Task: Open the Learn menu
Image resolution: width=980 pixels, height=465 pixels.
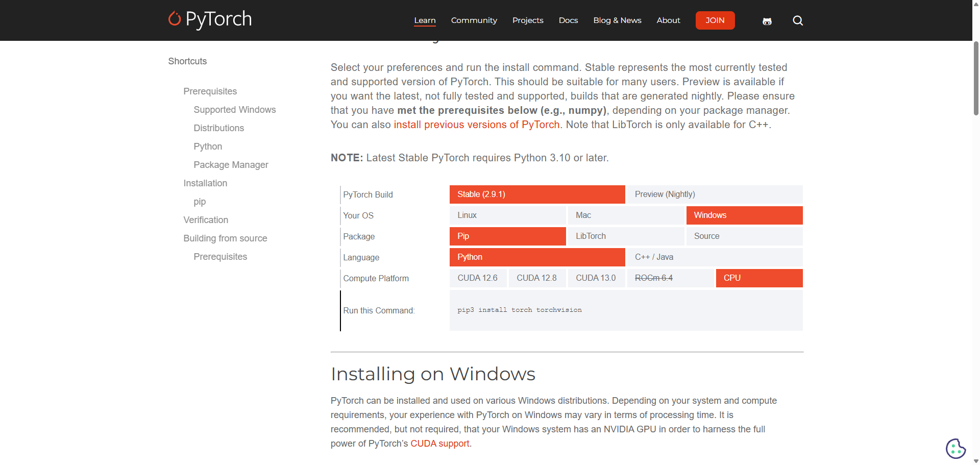Action: coord(425,20)
